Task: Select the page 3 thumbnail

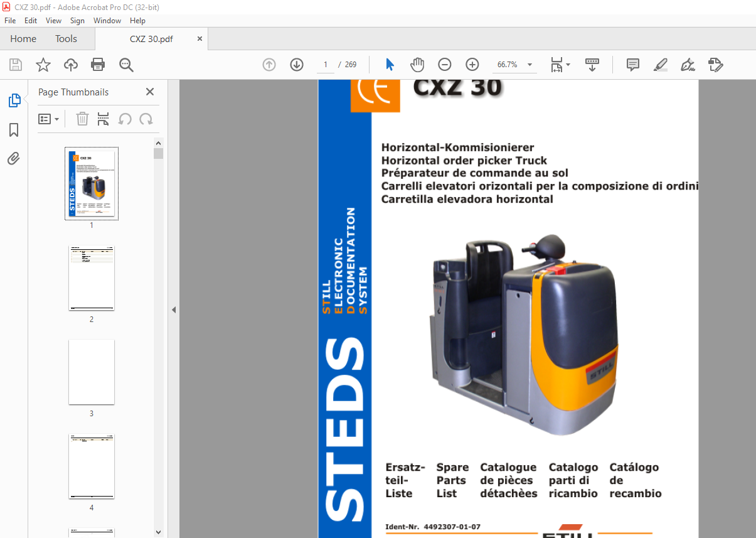Action: tap(92, 372)
